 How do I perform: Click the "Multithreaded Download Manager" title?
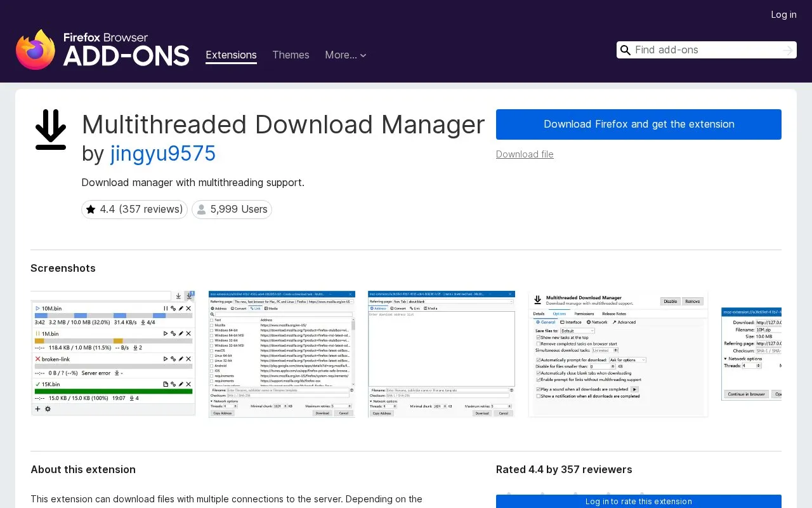click(x=284, y=124)
